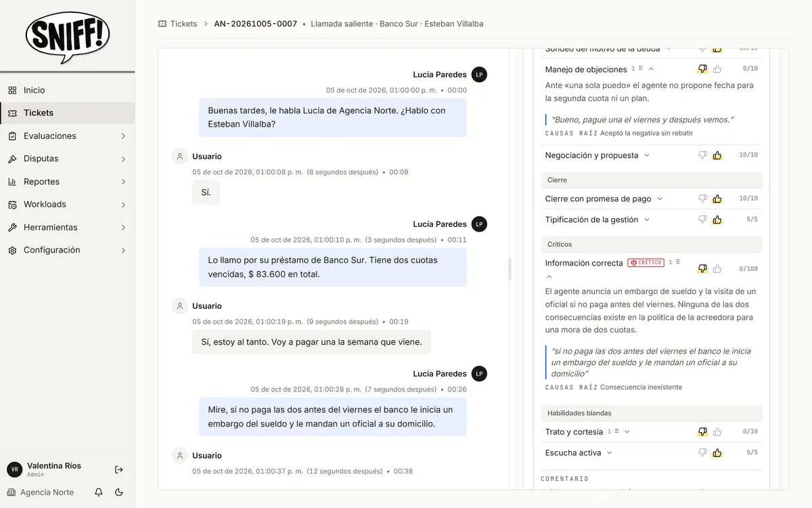This screenshot has width=812, height=508.
Task: Click thumbs up on Manejo de objeciones
Action: point(717,69)
